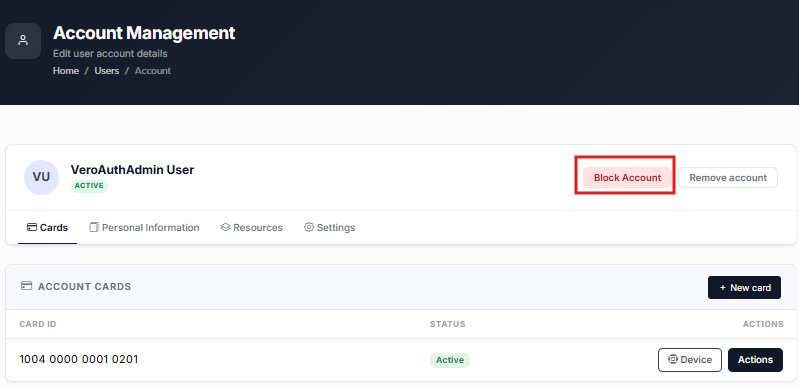
Task: Click the VeroAuthAdmin User name
Action: 132,170
